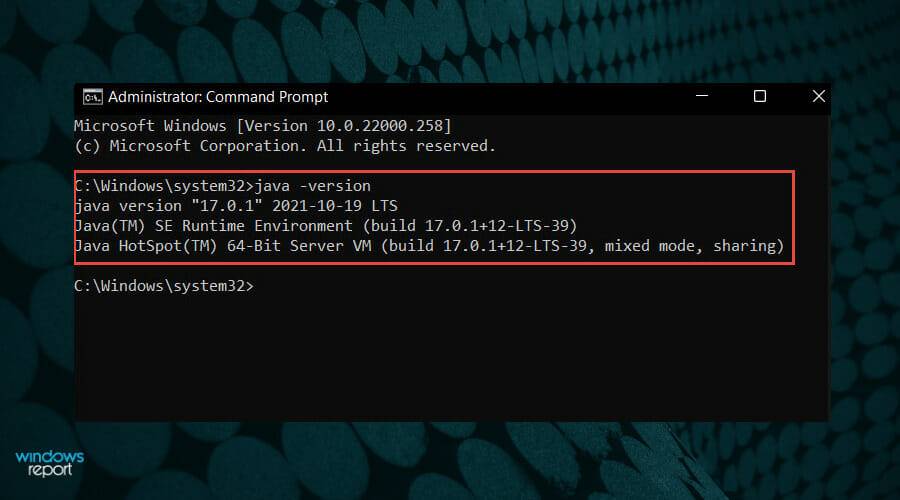Click the 'Administrator: Command Prompt' title text
The width and height of the screenshot is (900, 500).
click(217, 97)
